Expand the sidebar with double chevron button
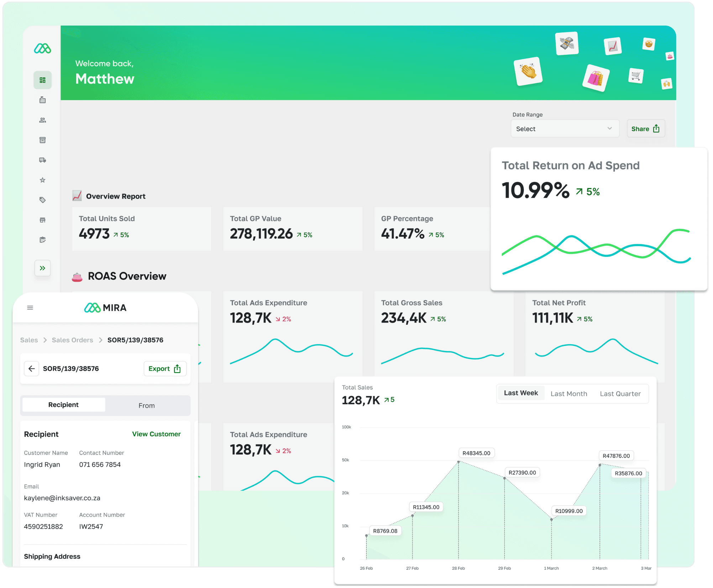Screen dimensions: 713x588 pyautogui.click(x=42, y=268)
